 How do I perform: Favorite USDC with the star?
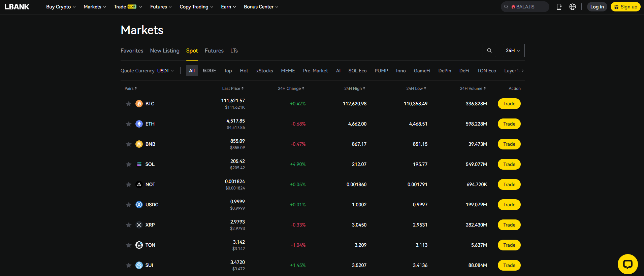tap(129, 205)
